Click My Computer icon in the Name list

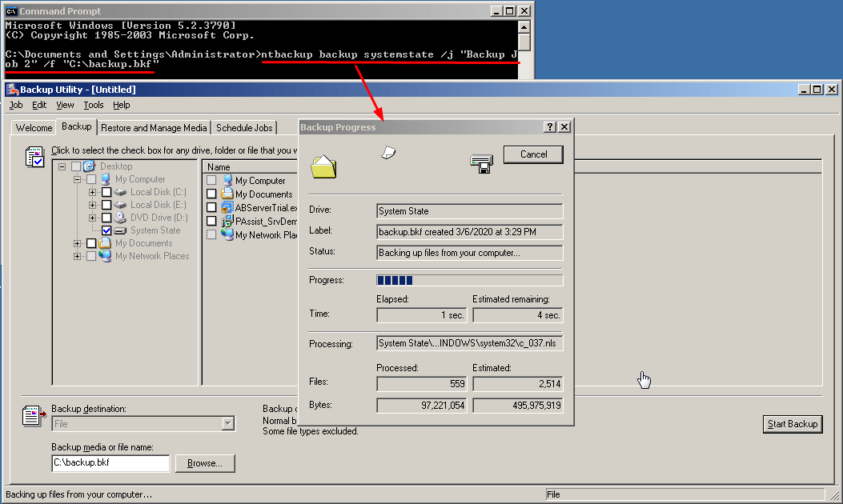point(227,181)
